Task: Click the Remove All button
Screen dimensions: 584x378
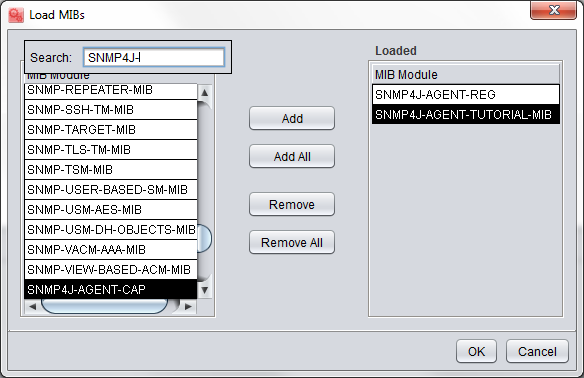Action: 292,242
